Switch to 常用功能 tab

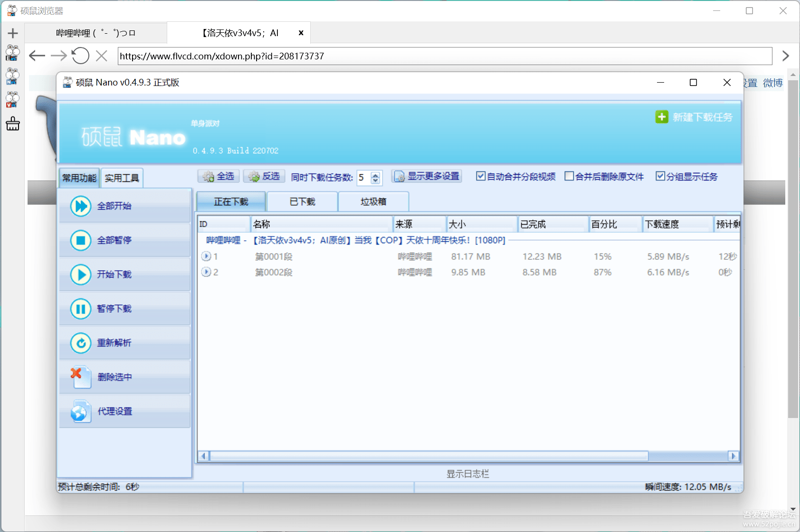pos(79,178)
